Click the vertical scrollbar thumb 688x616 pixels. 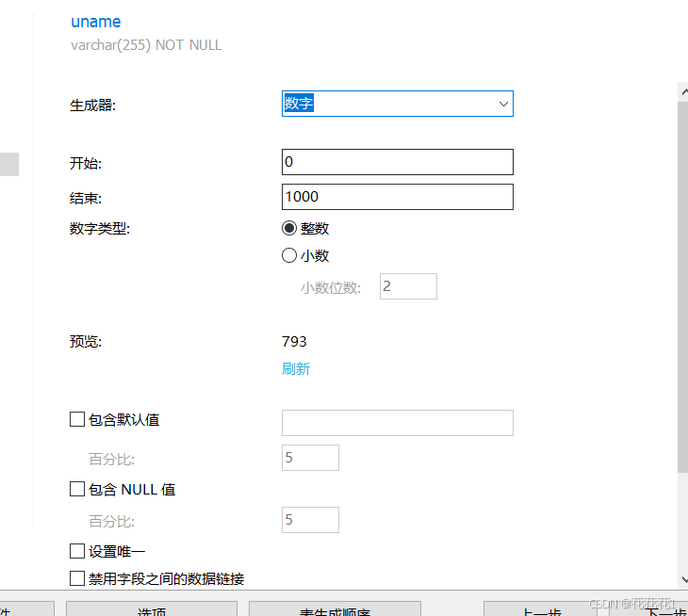pos(682,287)
